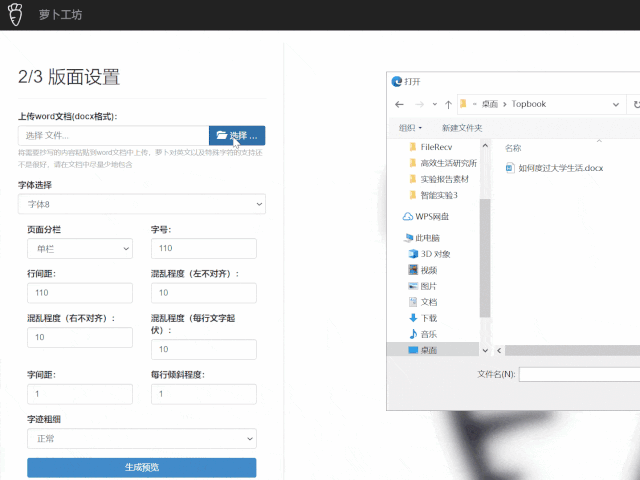The image size is (640, 480).
Task: Open 视频 folder in the sidebar
Action: coord(423,270)
